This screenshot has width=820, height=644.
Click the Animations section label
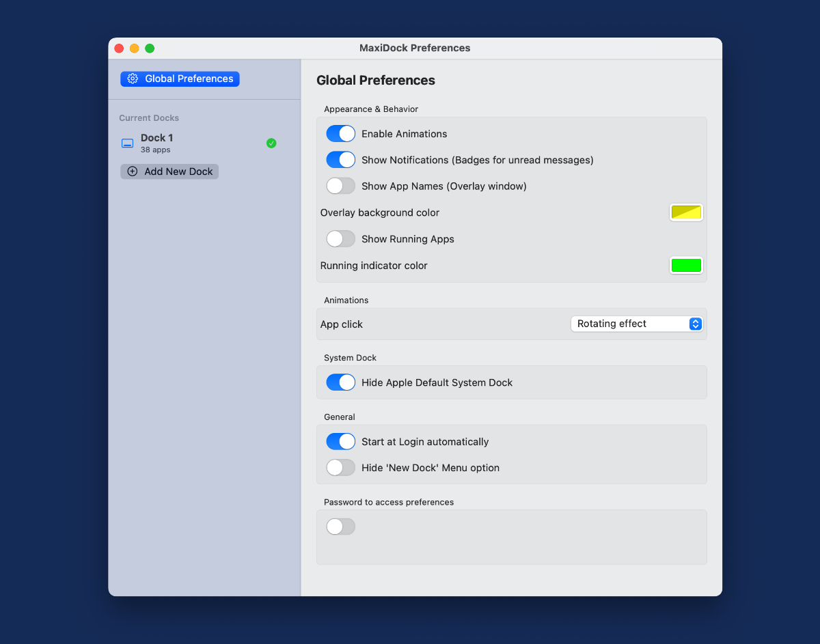tap(346, 300)
